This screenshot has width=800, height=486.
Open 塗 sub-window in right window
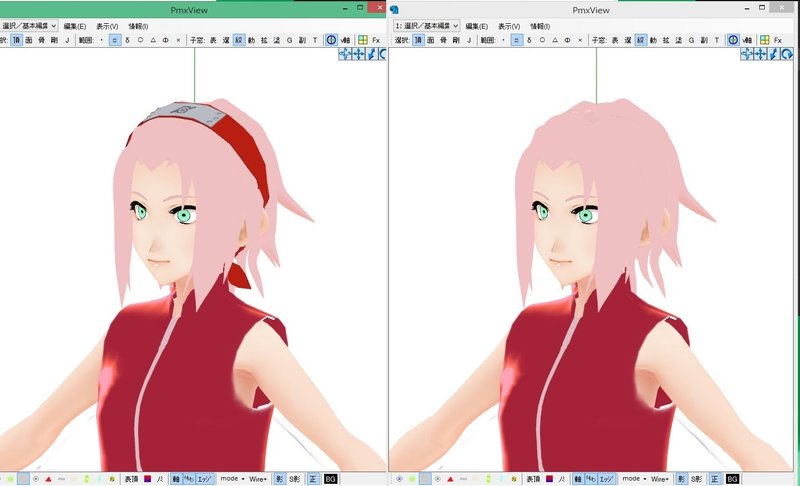[679, 40]
